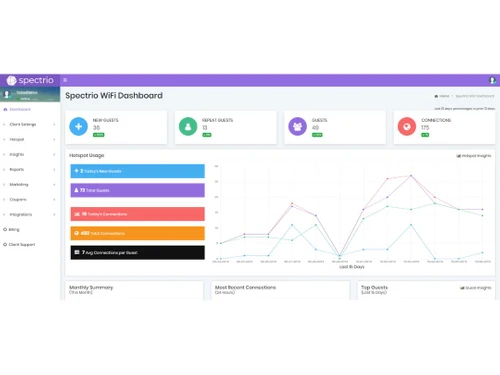Click the Top Guests panel title
Screen dimensions: 500x375
point(374,287)
